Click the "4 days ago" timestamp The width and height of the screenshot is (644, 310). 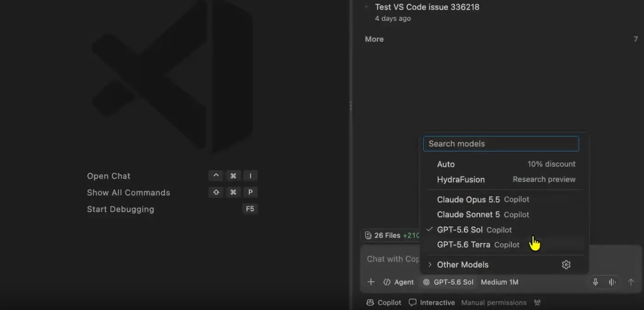tap(393, 19)
